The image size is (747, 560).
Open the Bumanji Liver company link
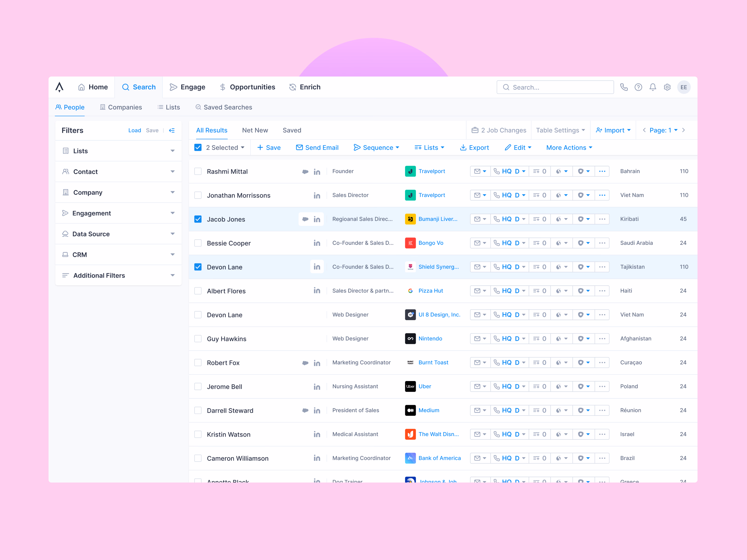point(438,219)
